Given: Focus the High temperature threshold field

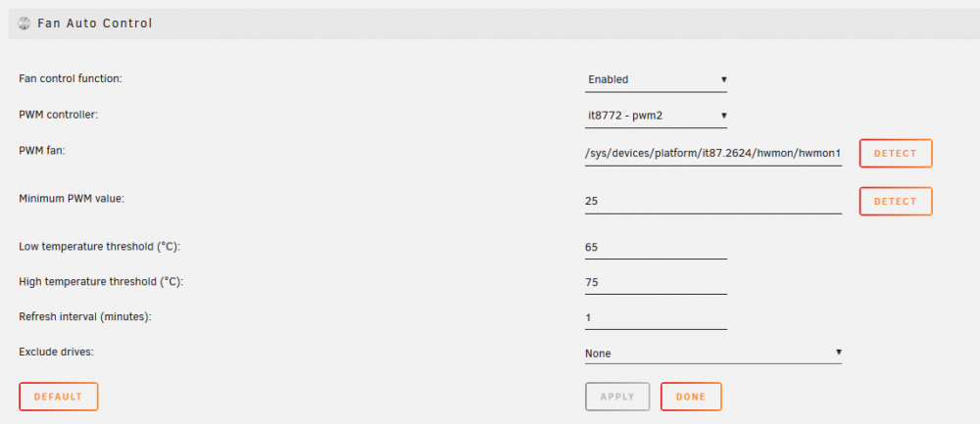Looking at the screenshot, I should (x=656, y=283).
